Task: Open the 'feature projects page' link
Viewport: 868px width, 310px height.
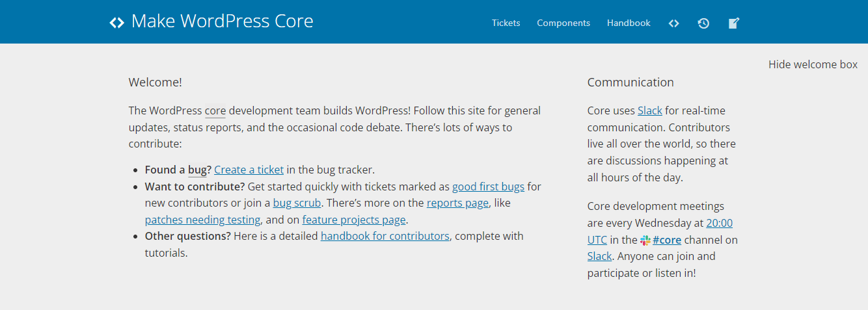Action: [x=354, y=220]
